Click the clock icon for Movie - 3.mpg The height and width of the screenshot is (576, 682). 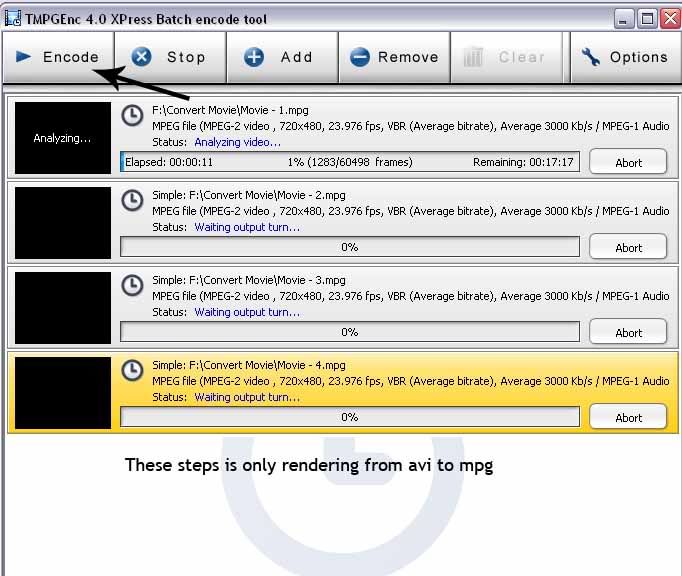point(132,285)
